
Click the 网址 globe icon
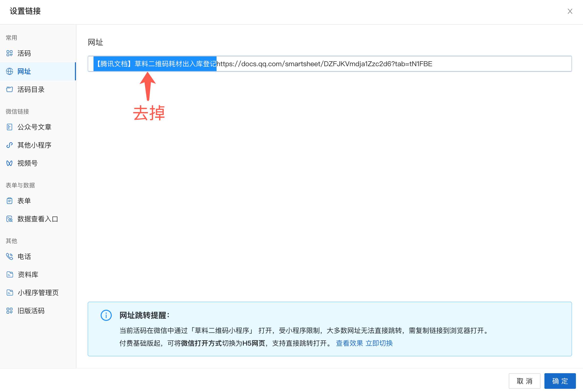[x=10, y=72]
